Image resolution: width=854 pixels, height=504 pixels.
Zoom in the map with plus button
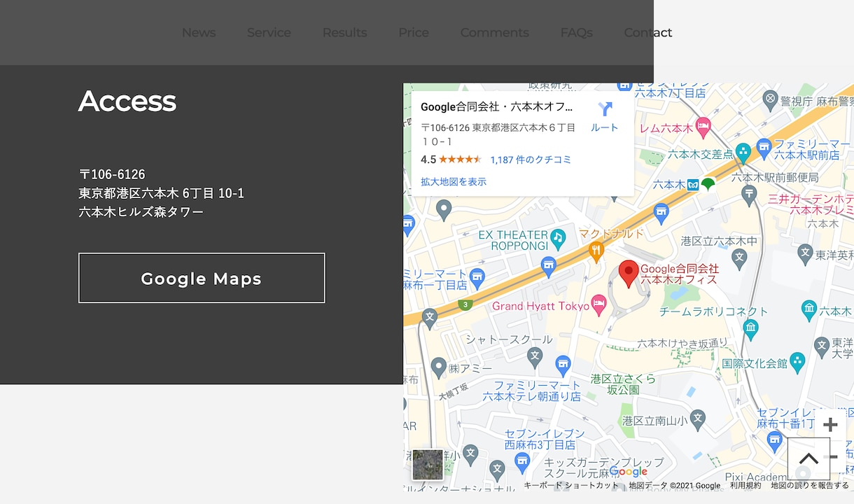tap(830, 425)
